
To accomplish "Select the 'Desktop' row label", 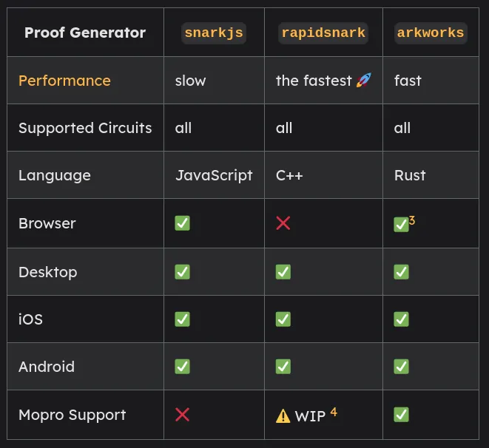I will (47, 272).
